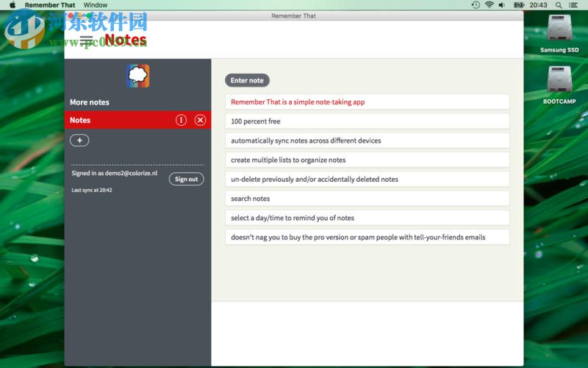Add a new list with plus button
This screenshot has height=368, width=588.
79,140
